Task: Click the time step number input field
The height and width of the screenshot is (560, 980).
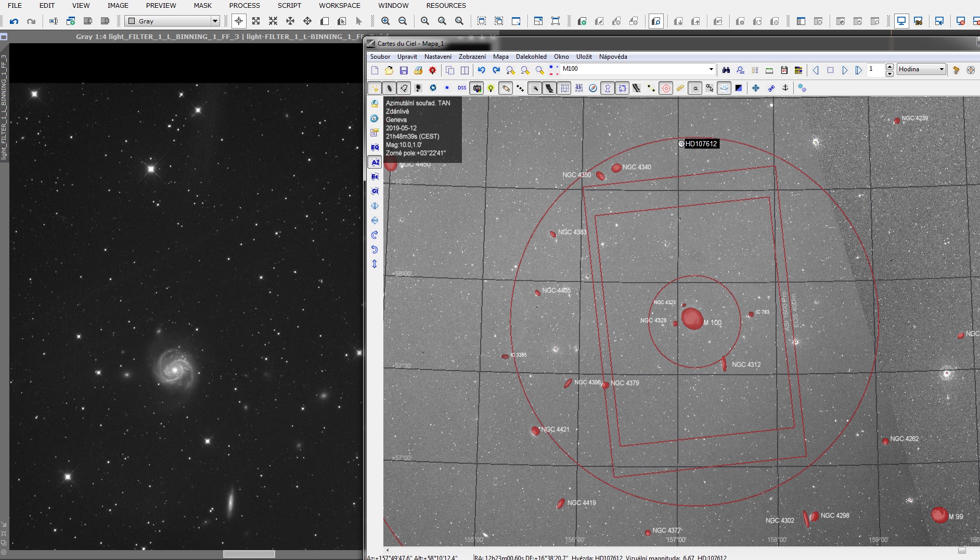Action: coord(876,70)
